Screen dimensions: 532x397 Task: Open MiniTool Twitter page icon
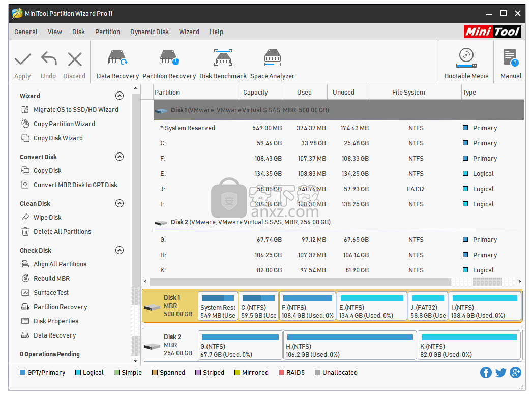[x=500, y=372]
